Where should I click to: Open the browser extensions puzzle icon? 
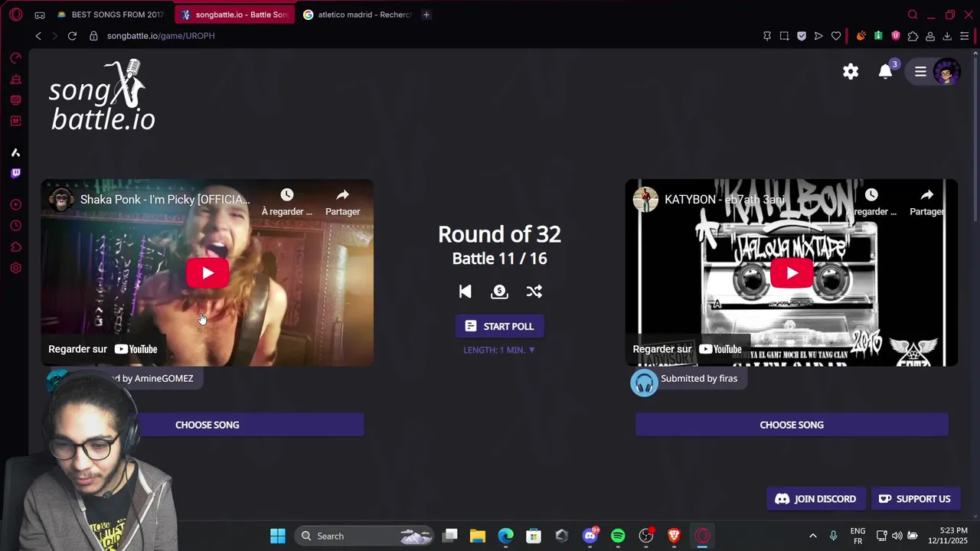tap(913, 36)
